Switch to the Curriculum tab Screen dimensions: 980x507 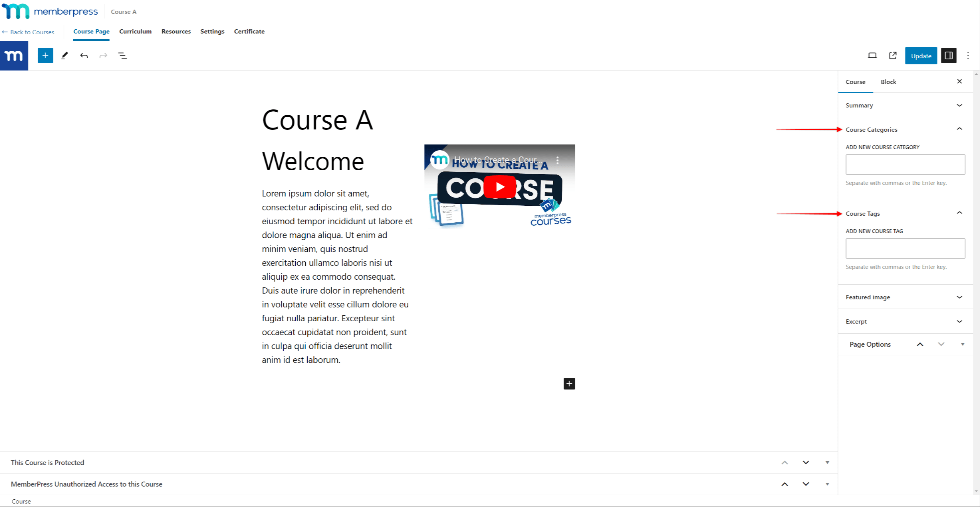[x=135, y=31]
